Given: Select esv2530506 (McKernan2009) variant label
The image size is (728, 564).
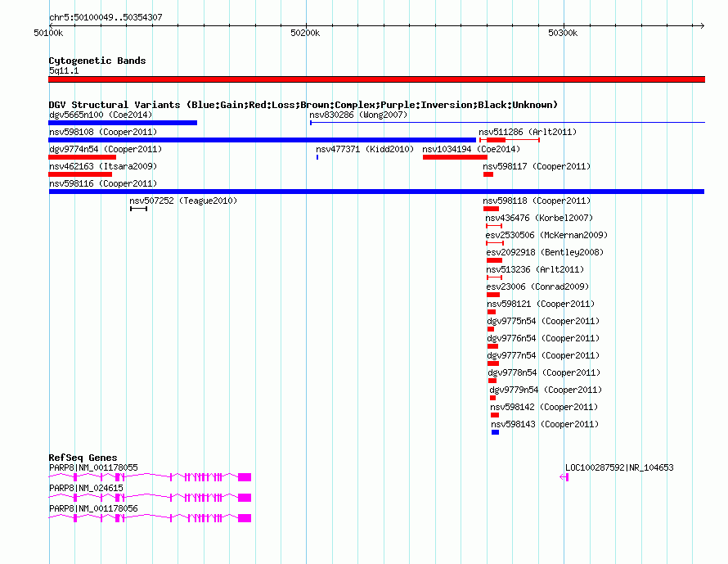Looking at the screenshot, I should point(547,235).
